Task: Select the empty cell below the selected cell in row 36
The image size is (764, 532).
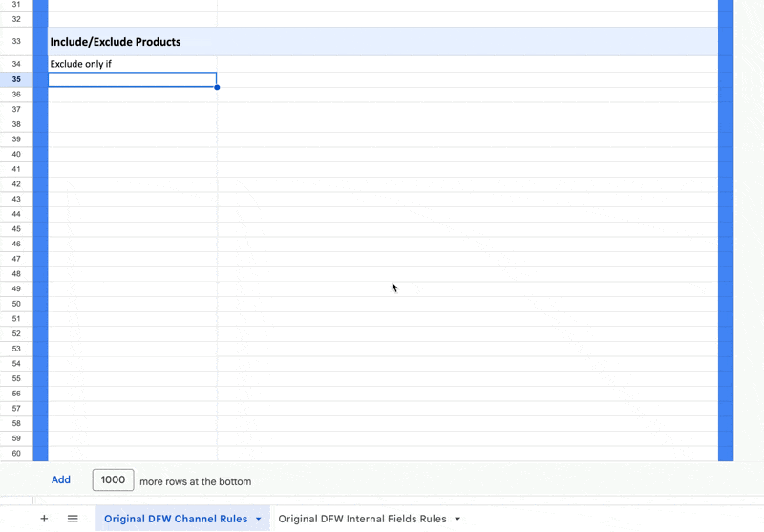Action: click(132, 95)
